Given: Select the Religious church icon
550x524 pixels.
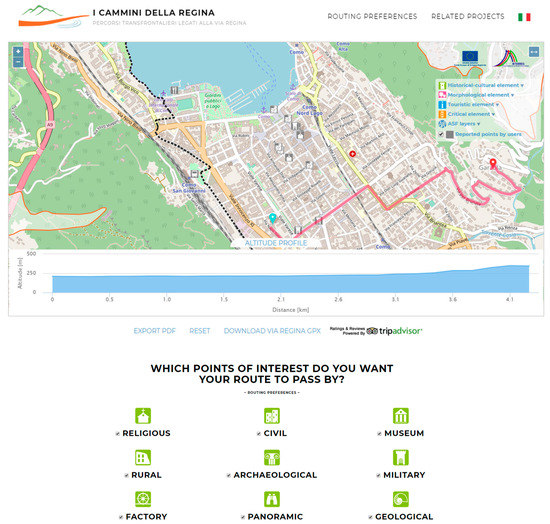Looking at the screenshot, I should point(143,416).
